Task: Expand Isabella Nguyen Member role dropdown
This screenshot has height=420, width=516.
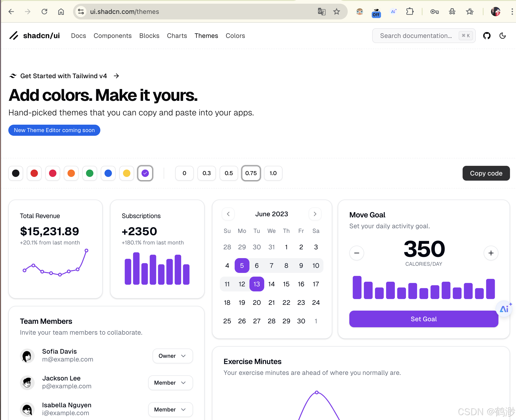Action: pos(170,410)
